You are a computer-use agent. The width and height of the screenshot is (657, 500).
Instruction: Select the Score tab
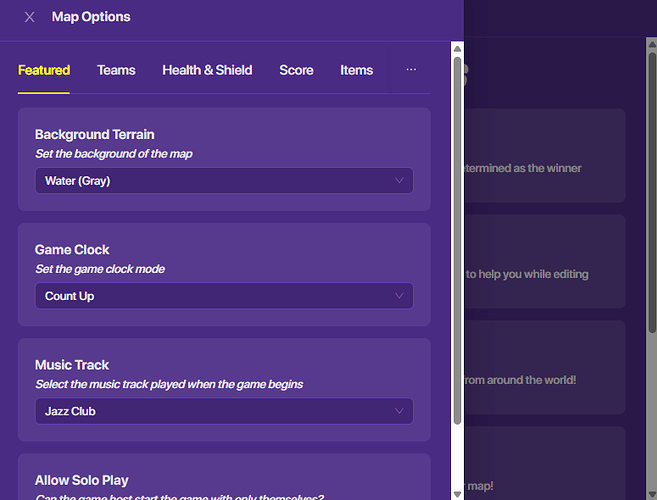(296, 70)
